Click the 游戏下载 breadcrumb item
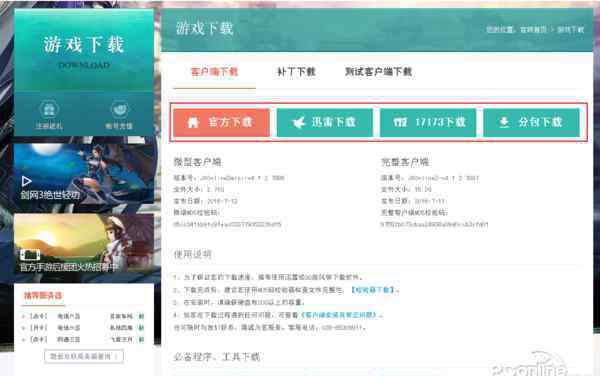 pyautogui.click(x=570, y=29)
